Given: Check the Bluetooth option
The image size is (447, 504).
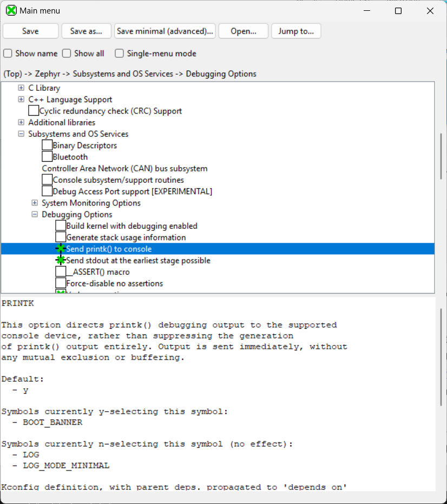Looking at the screenshot, I should pyautogui.click(x=47, y=156).
